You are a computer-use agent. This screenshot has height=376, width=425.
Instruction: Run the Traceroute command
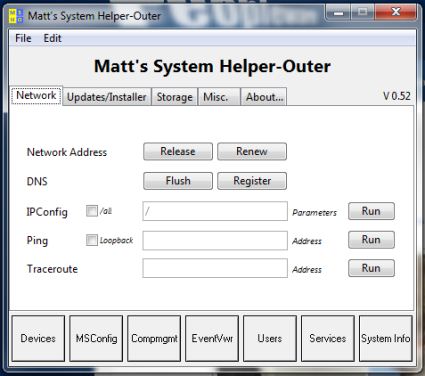[371, 268]
